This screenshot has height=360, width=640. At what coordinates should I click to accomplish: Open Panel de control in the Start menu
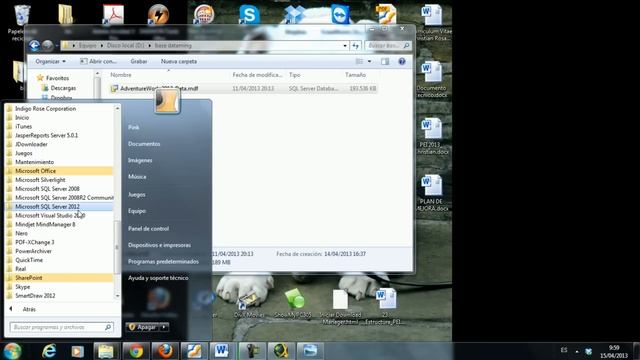tap(149, 229)
